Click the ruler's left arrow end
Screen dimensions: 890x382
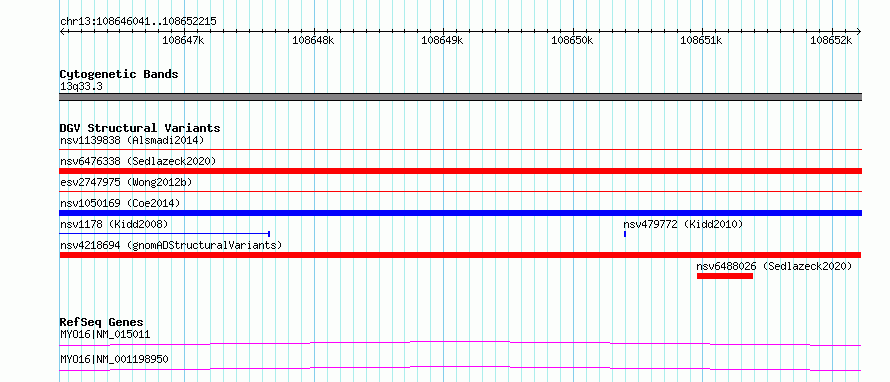point(62,31)
